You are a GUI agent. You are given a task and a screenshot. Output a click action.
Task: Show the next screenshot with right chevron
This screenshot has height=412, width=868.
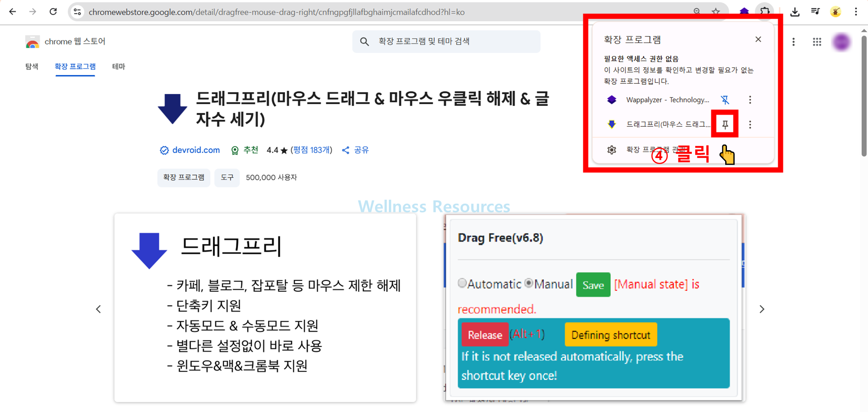click(762, 309)
